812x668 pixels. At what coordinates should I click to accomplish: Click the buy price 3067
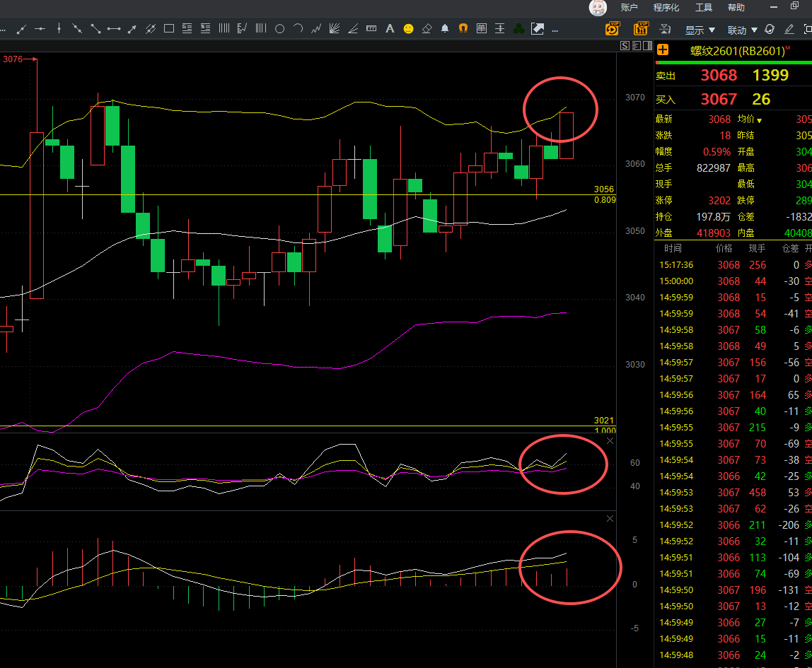coord(719,99)
